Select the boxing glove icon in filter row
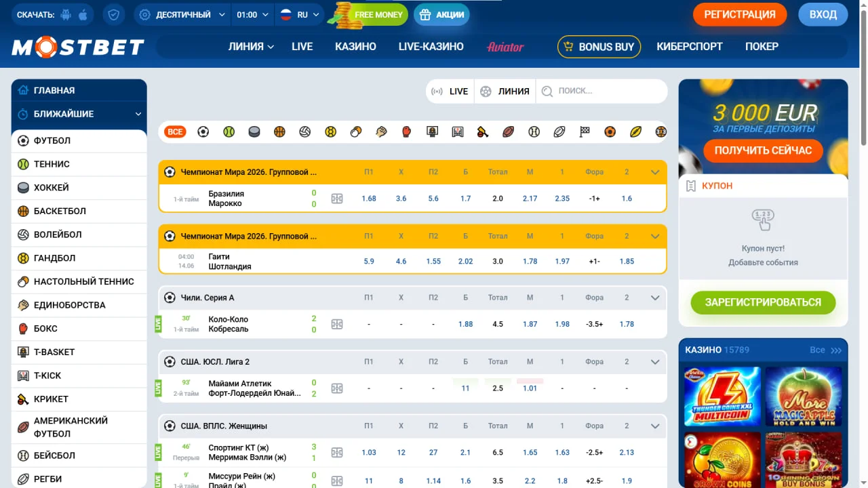This screenshot has height=488, width=868. tap(407, 131)
